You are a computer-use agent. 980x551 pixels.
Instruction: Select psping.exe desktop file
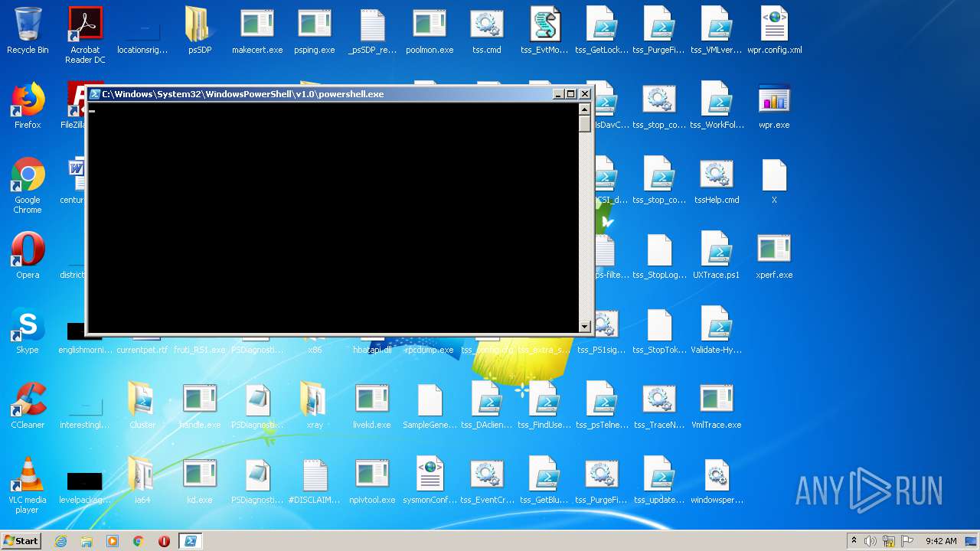click(315, 31)
